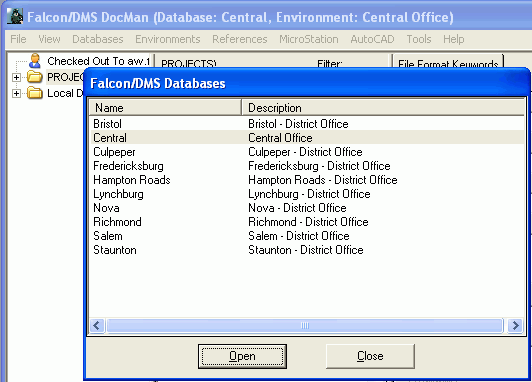Expand the Local folder tree node

[16, 93]
